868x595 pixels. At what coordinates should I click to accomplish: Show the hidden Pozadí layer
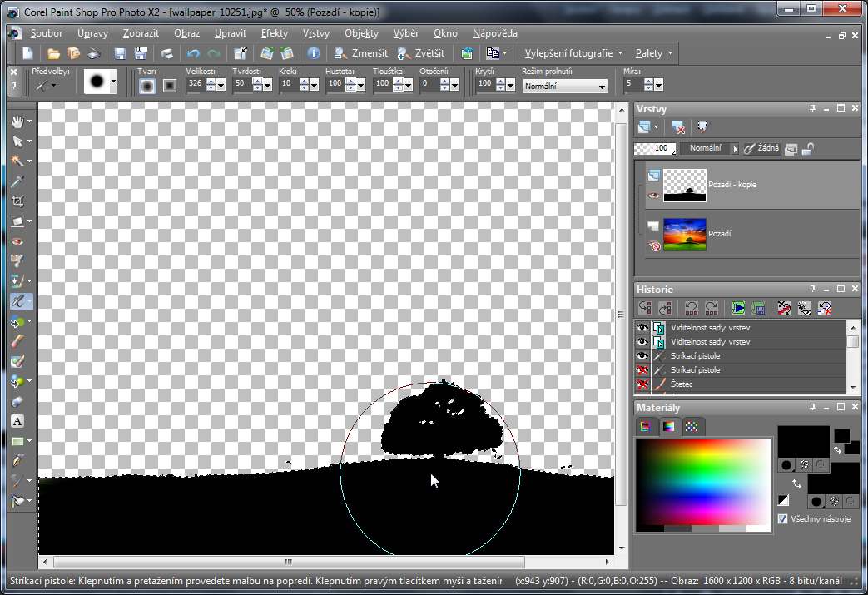(x=653, y=246)
